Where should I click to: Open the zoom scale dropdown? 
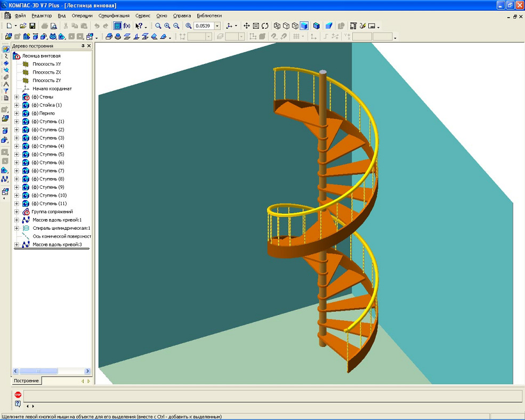[x=217, y=26]
